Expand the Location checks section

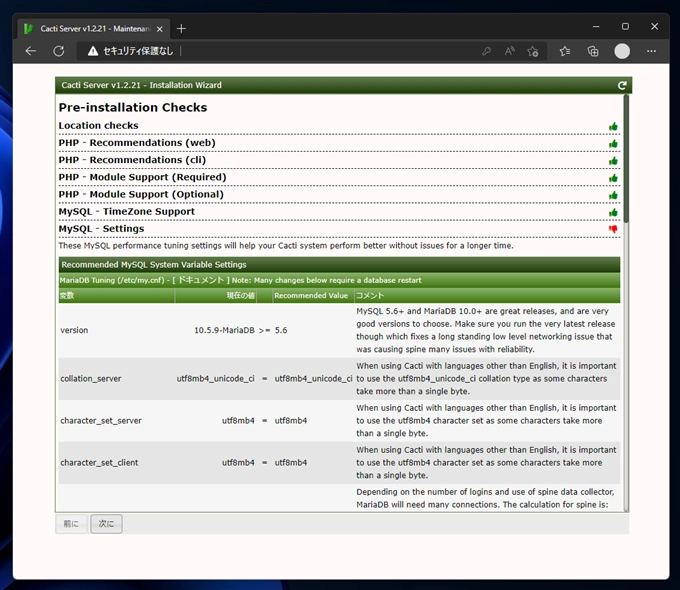click(x=98, y=126)
